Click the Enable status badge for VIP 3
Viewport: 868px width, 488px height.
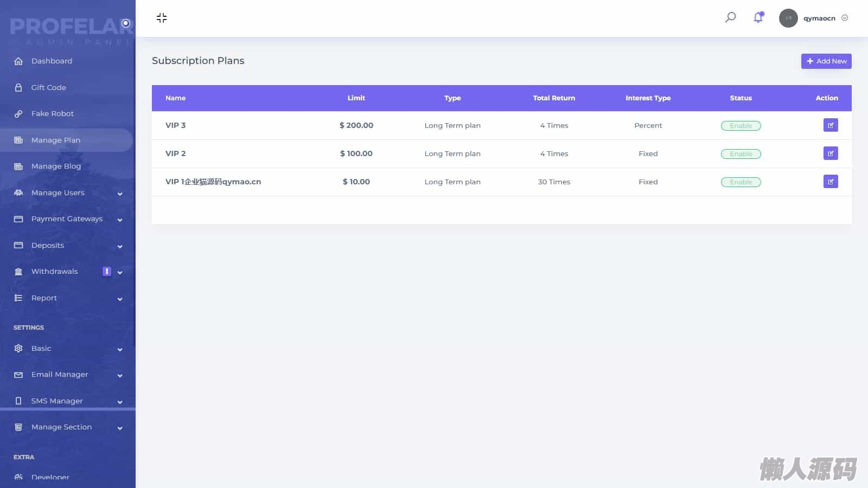point(741,126)
